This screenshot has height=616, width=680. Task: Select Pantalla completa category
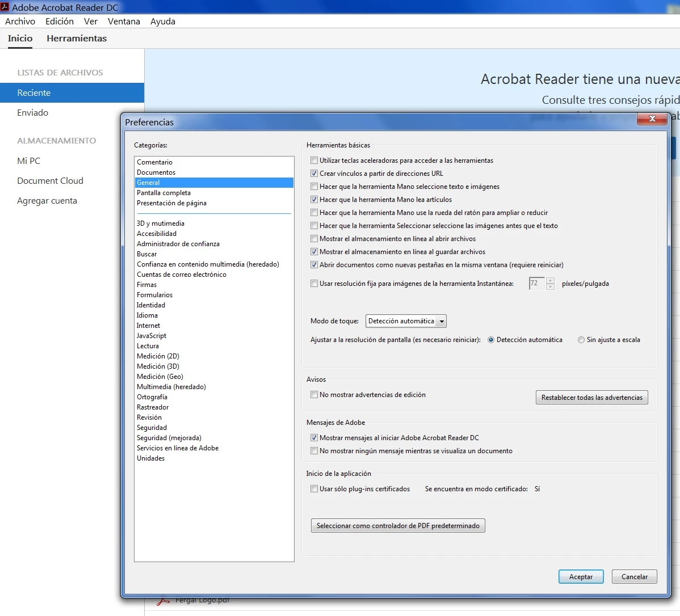[x=214, y=193]
